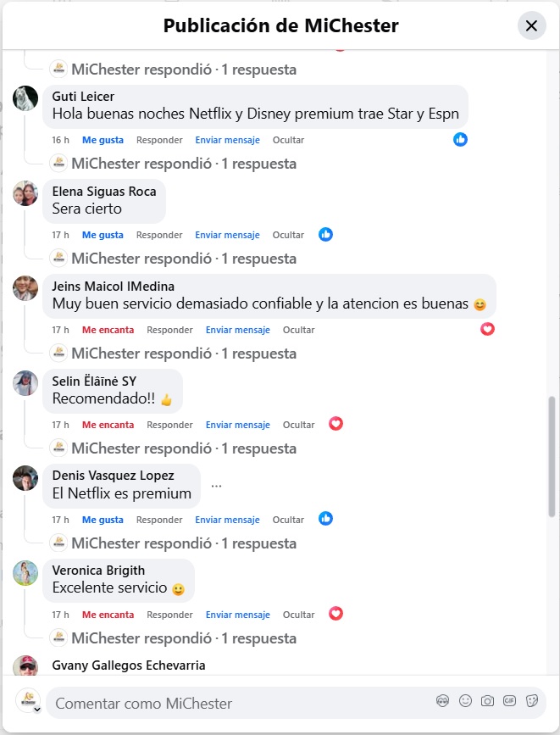560x735 pixels.
Task: Open Veronica Brigith's profile name link
Action: (x=98, y=570)
